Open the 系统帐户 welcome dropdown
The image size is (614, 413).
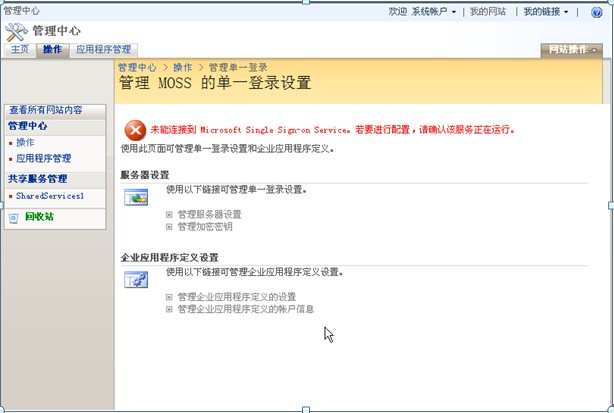pos(433,12)
